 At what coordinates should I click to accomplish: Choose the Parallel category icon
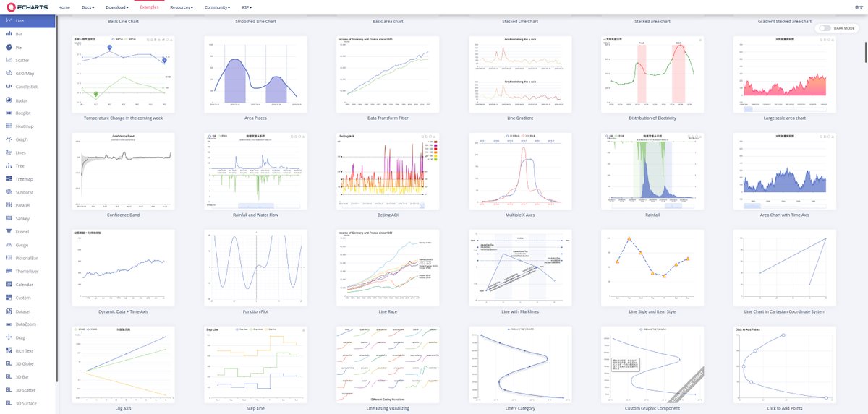(x=7, y=205)
